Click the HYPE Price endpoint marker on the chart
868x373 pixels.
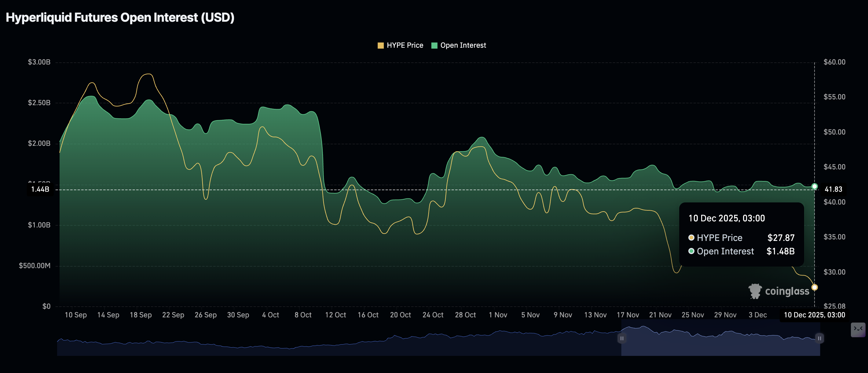click(815, 287)
